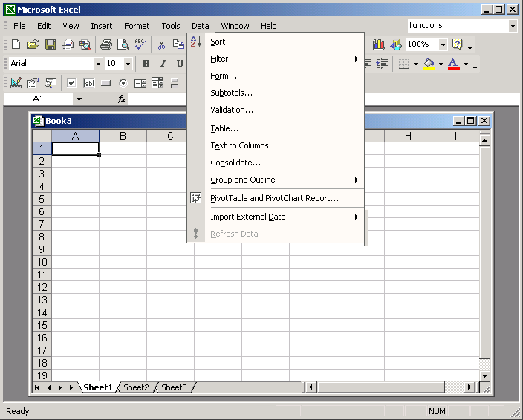Select the Check Box control tool
The image size is (523, 420).
tap(71, 82)
